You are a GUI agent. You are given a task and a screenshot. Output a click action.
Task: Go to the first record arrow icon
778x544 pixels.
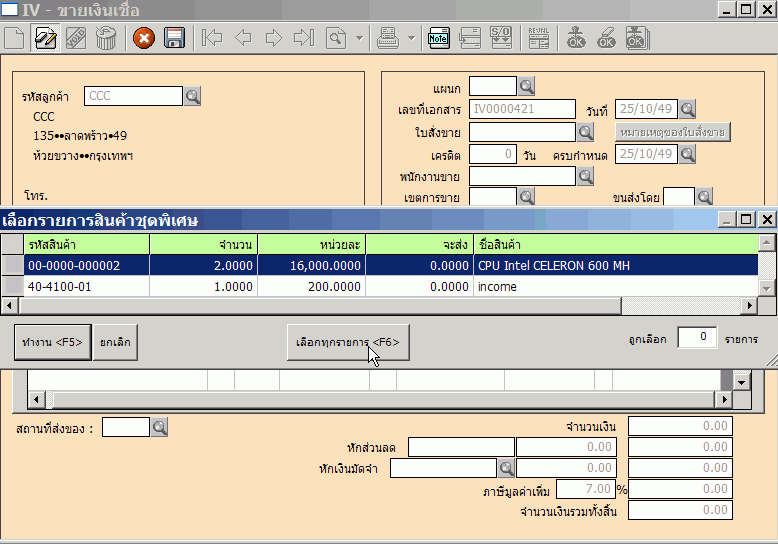212,39
